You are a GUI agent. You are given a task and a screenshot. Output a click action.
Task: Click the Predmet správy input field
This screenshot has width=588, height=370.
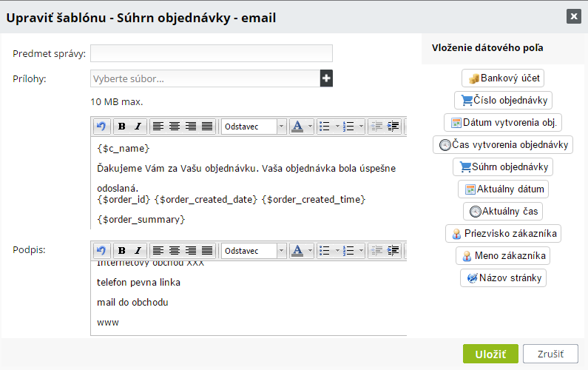coord(212,53)
